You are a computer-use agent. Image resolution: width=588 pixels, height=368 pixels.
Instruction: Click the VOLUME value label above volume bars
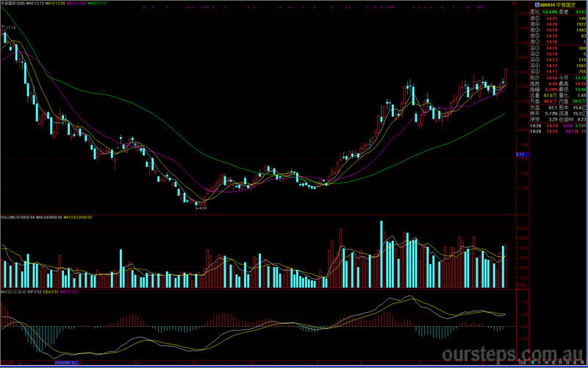[x=18, y=217]
